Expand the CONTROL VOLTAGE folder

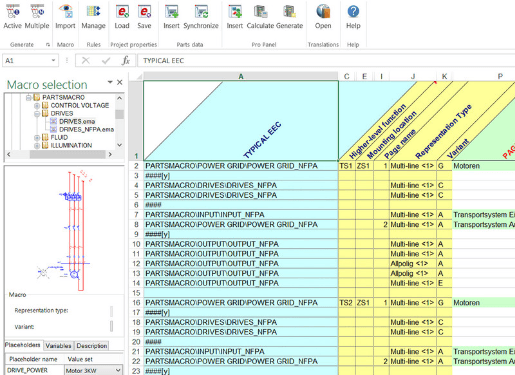pyautogui.click(x=37, y=106)
